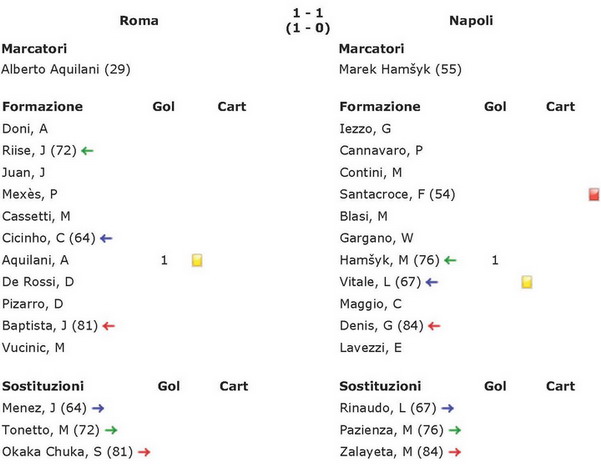
Task: Click scorer Alberto Aquilani (29)
Action: pyautogui.click(x=66, y=69)
